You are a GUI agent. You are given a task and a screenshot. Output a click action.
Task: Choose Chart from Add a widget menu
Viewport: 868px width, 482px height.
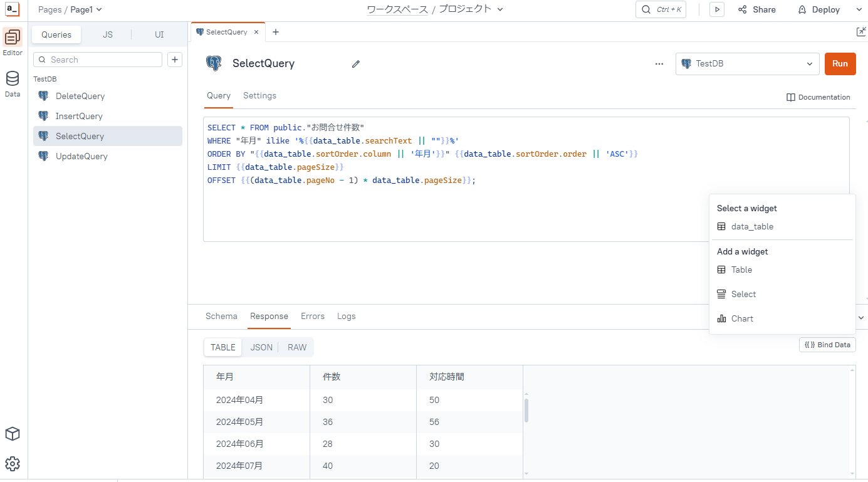tap(742, 318)
